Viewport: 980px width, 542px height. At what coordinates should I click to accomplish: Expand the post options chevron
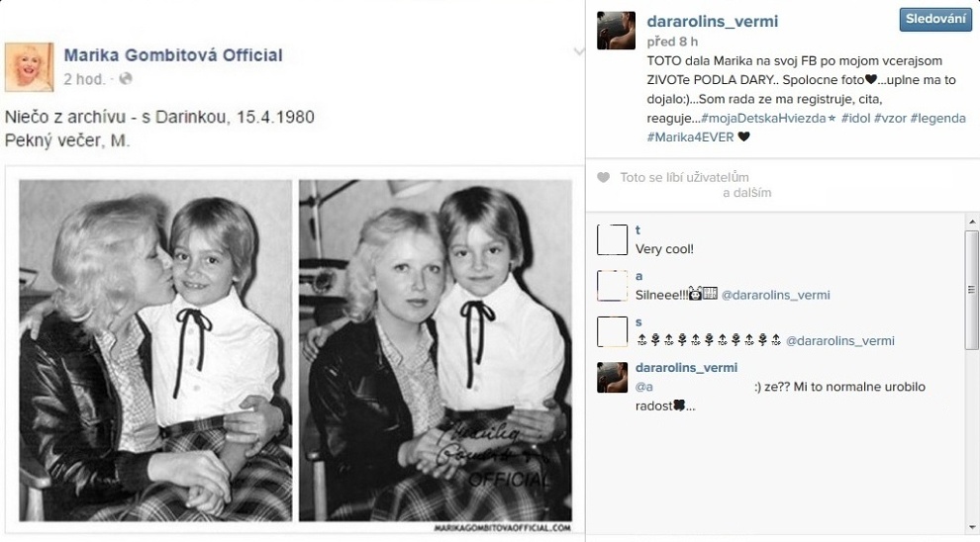tap(579, 51)
